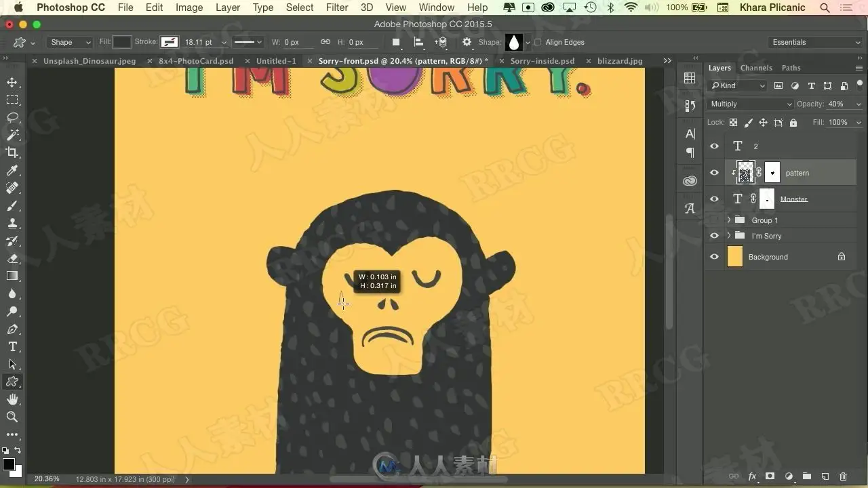
Task: Select the Dodge tool
Action: click(12, 311)
